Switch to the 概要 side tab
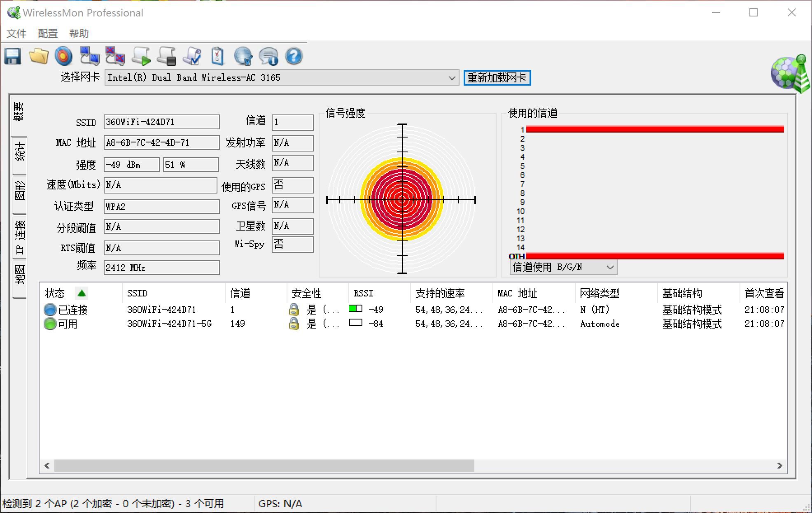 [x=19, y=112]
